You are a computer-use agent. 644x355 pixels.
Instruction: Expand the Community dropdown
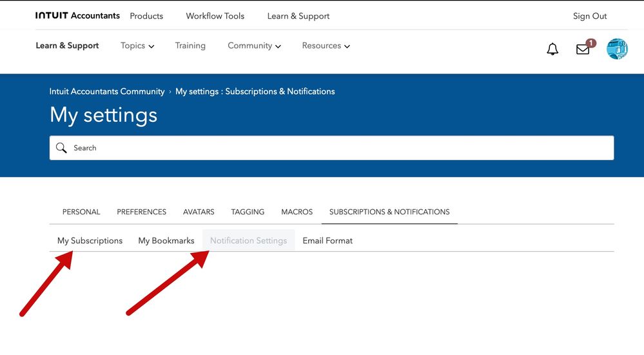pos(254,46)
